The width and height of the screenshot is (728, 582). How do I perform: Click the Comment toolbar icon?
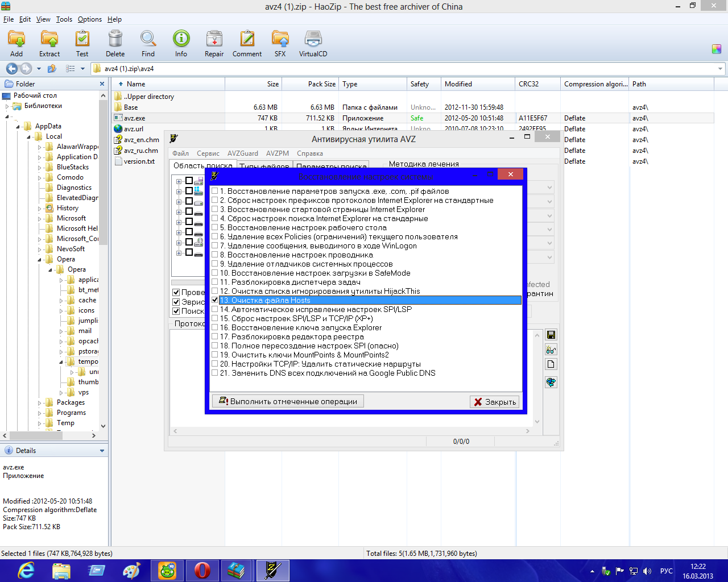click(x=247, y=44)
